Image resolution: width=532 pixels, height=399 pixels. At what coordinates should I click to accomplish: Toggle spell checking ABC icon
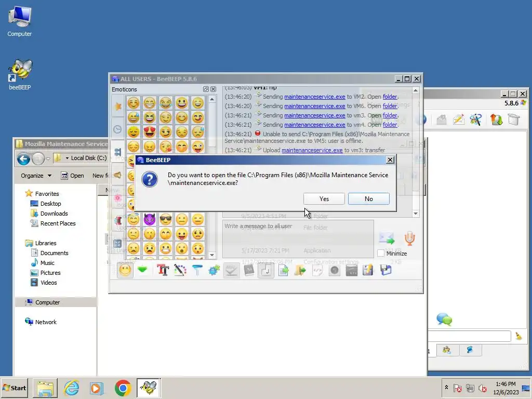click(231, 270)
